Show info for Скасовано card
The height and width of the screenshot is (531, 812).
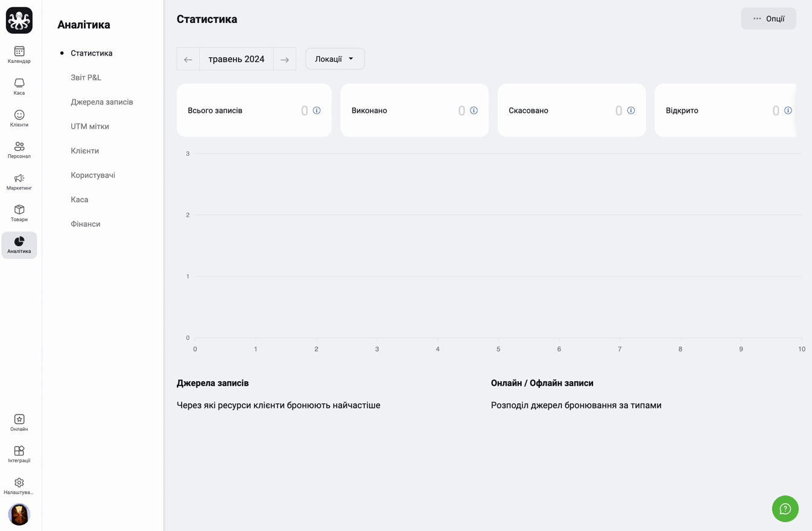631,110
